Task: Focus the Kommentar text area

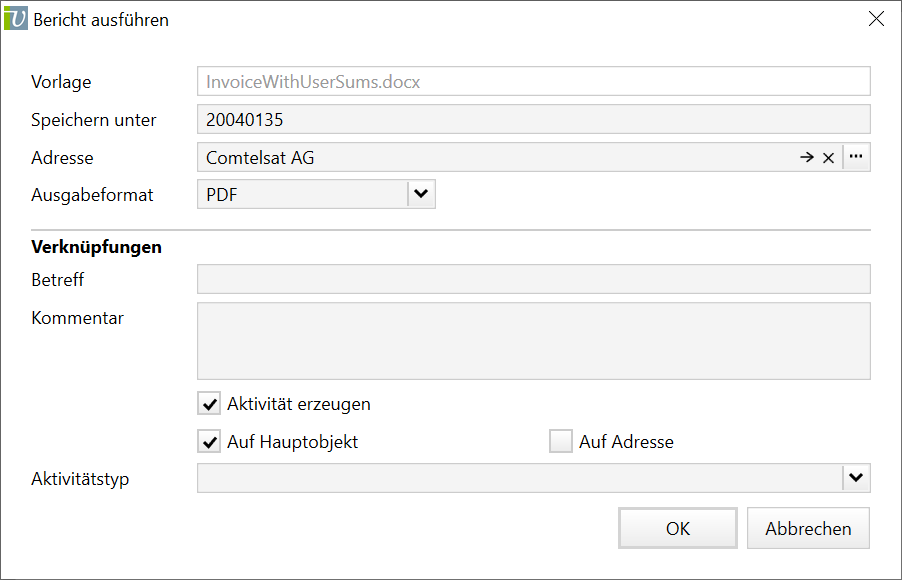Action: (533, 341)
